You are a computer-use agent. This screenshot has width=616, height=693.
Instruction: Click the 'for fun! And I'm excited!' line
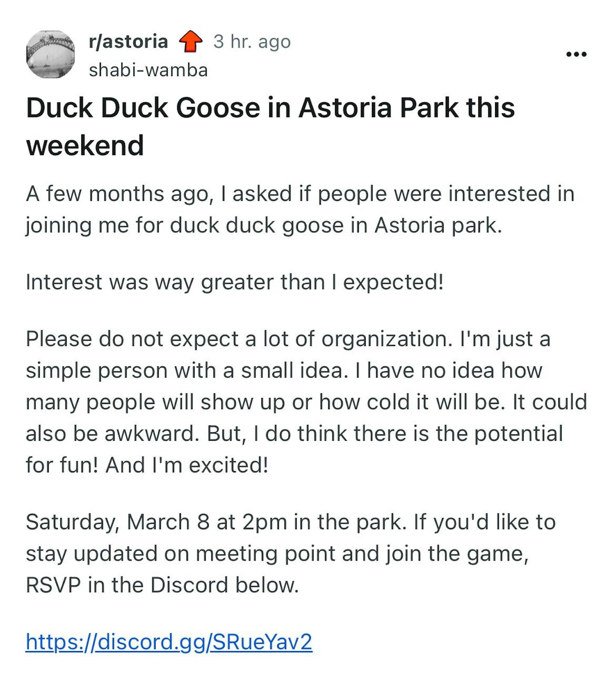147,465
